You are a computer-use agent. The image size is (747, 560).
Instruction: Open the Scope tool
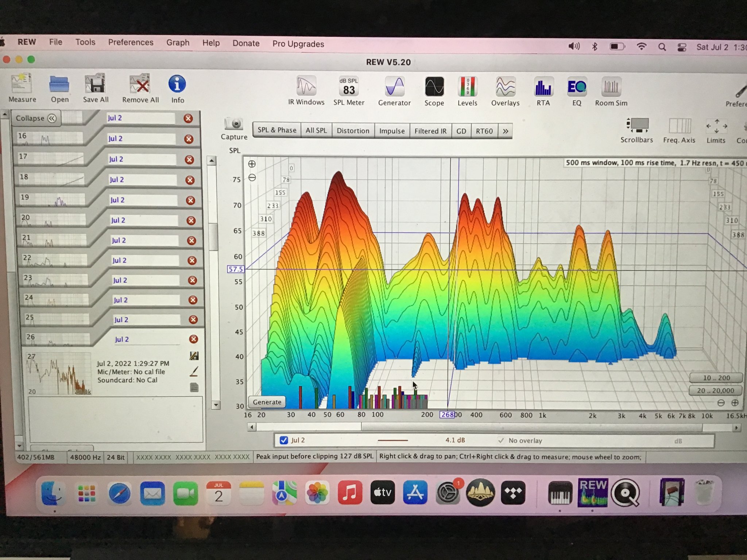pos(434,92)
